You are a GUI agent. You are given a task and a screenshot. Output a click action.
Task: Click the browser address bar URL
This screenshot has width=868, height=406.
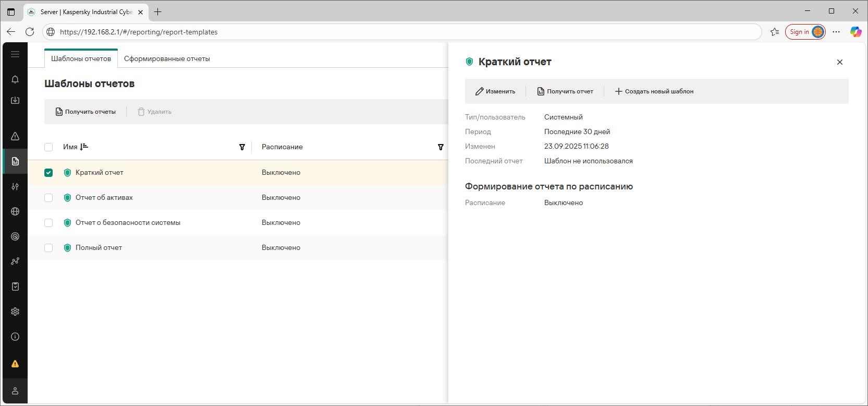pos(139,32)
